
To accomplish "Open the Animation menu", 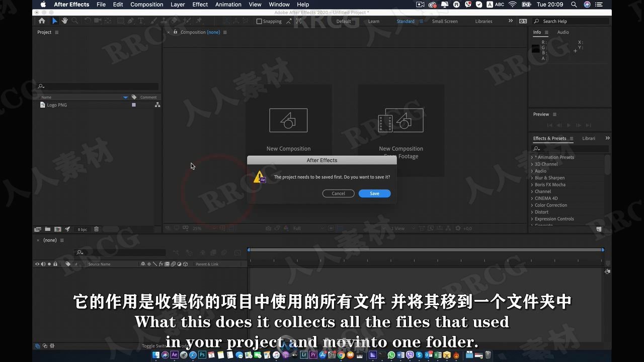I will (x=228, y=5).
